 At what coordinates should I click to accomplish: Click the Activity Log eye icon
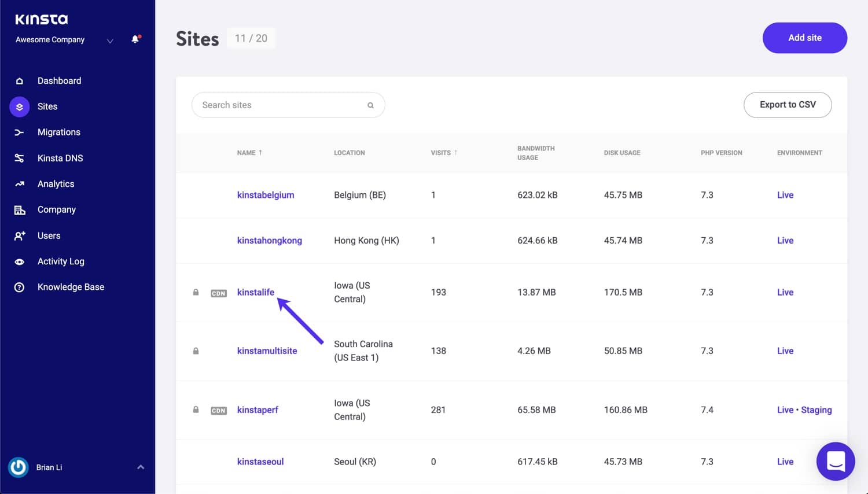coord(20,261)
